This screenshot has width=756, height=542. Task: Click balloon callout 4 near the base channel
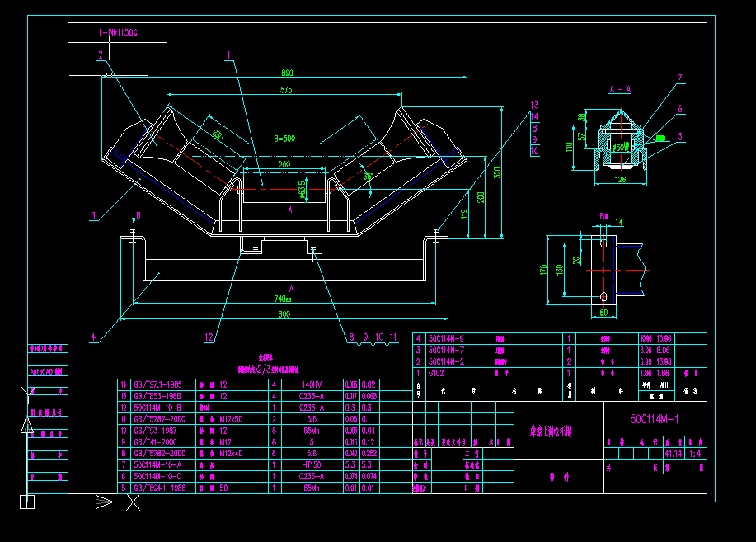point(93,335)
